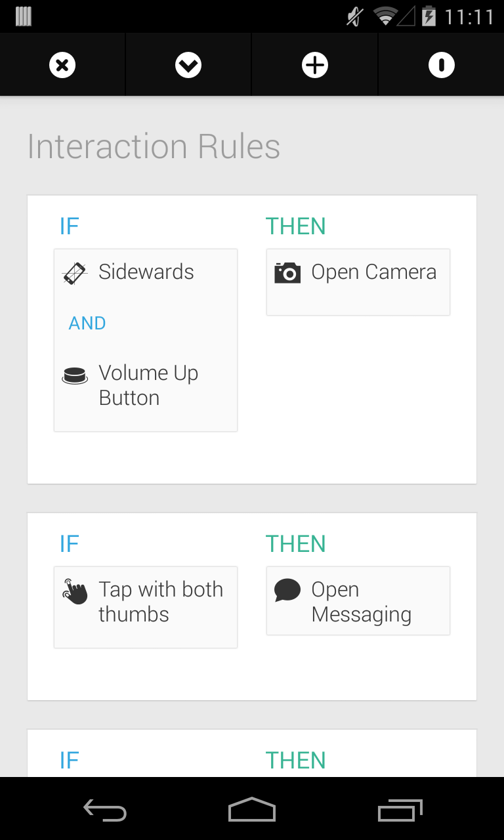The height and width of the screenshot is (840, 504).
Task: Tap the THEN label of second rule
Action: click(295, 544)
